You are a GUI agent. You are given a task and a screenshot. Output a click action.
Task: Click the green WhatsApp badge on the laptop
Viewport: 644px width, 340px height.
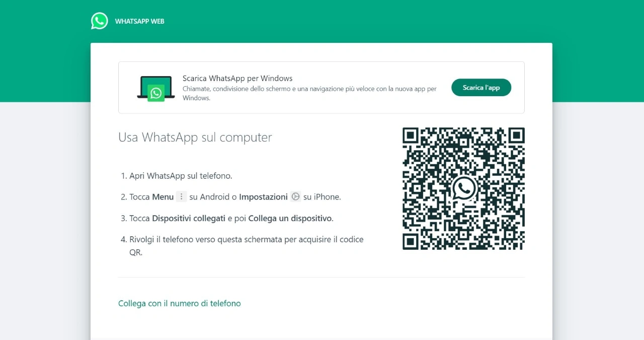point(156,93)
